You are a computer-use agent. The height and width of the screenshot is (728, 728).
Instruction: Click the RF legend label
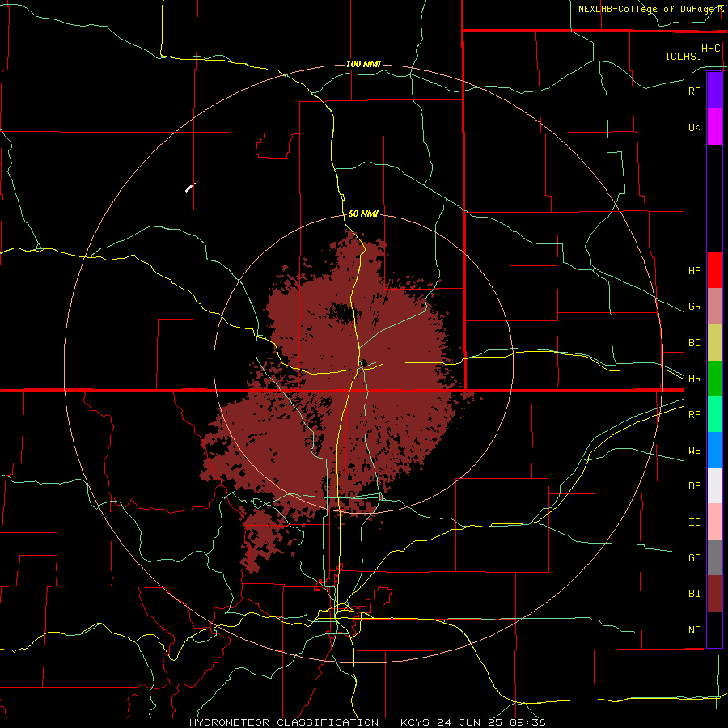(694, 91)
